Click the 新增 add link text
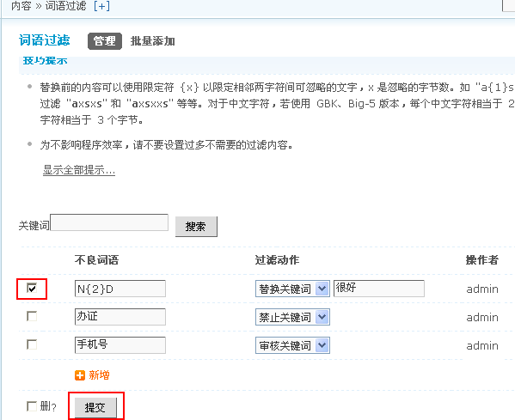 pos(99,375)
